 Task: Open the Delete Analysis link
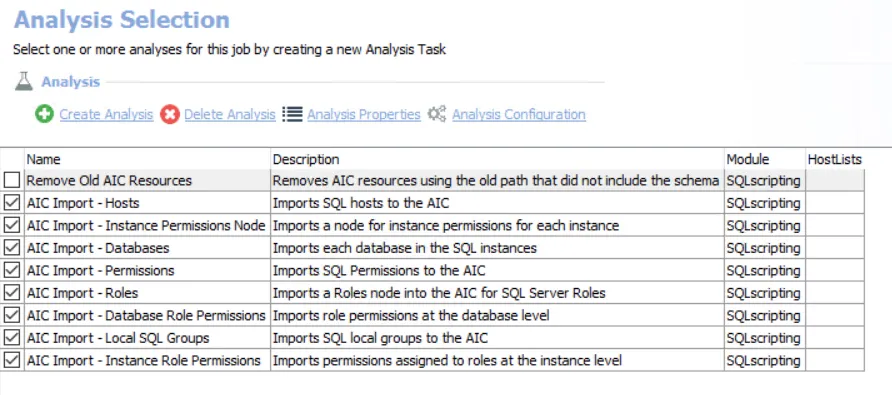click(230, 114)
